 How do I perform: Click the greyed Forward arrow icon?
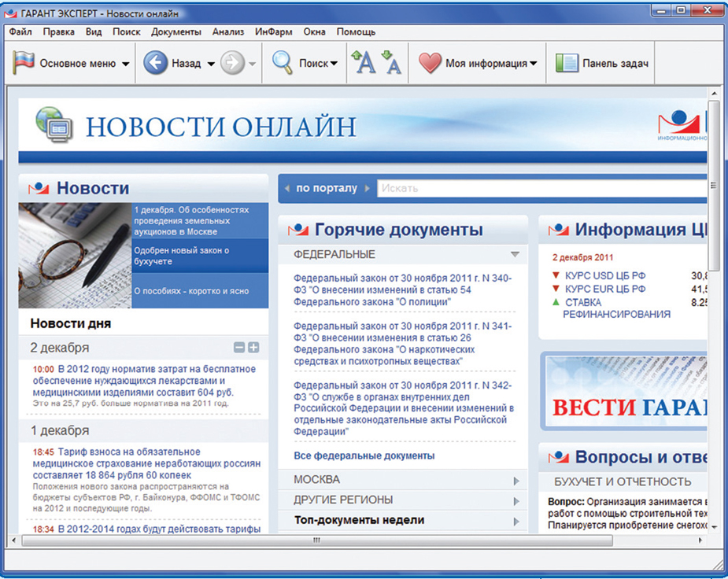point(232,64)
